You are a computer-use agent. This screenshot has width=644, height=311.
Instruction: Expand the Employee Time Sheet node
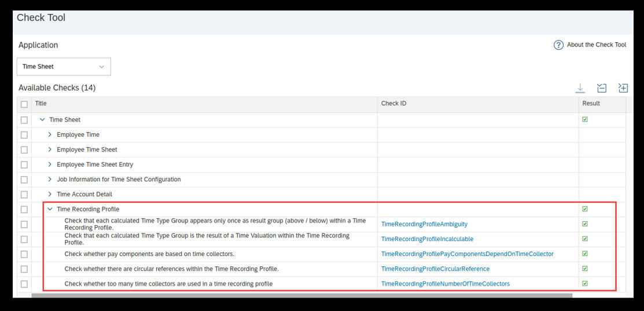[50, 149]
